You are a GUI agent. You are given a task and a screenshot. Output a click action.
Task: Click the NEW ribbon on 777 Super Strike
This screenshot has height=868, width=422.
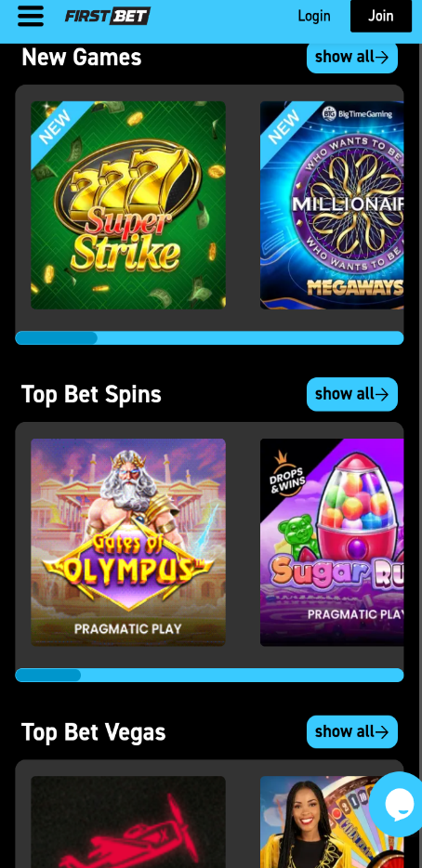[55, 126]
